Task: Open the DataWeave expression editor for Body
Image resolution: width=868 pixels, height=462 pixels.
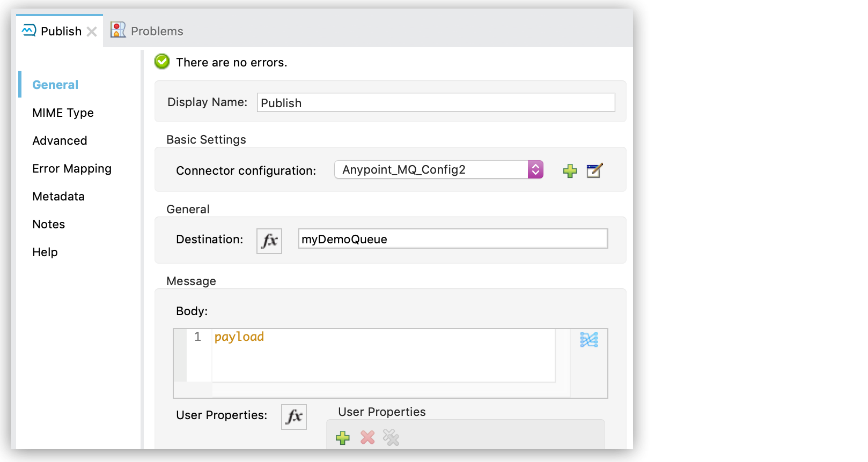Action: coord(589,339)
